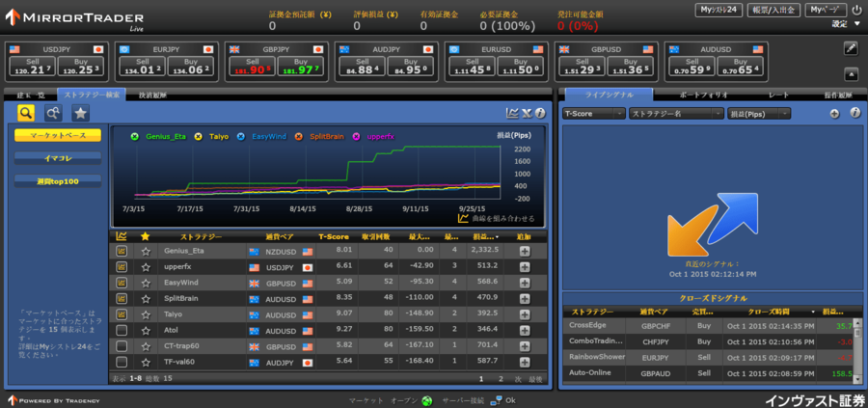Check the TF-val60 chart checkbox
This screenshot has height=408, width=868.
122,361
